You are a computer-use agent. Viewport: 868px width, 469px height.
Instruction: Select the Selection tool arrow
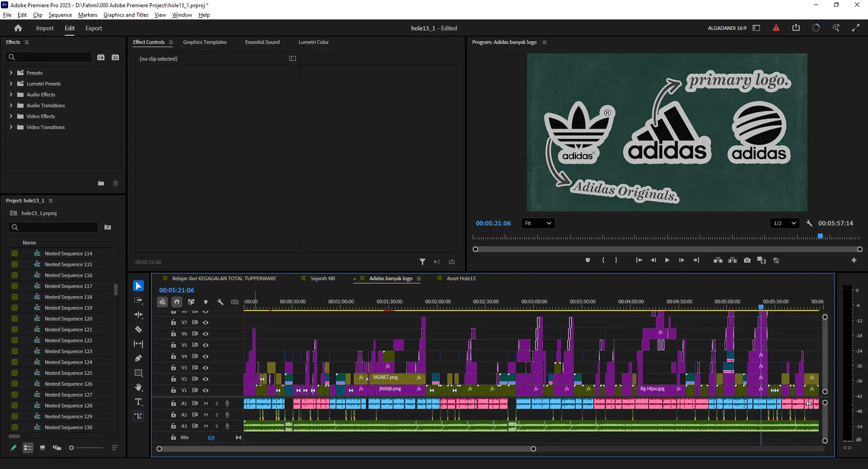click(x=138, y=286)
